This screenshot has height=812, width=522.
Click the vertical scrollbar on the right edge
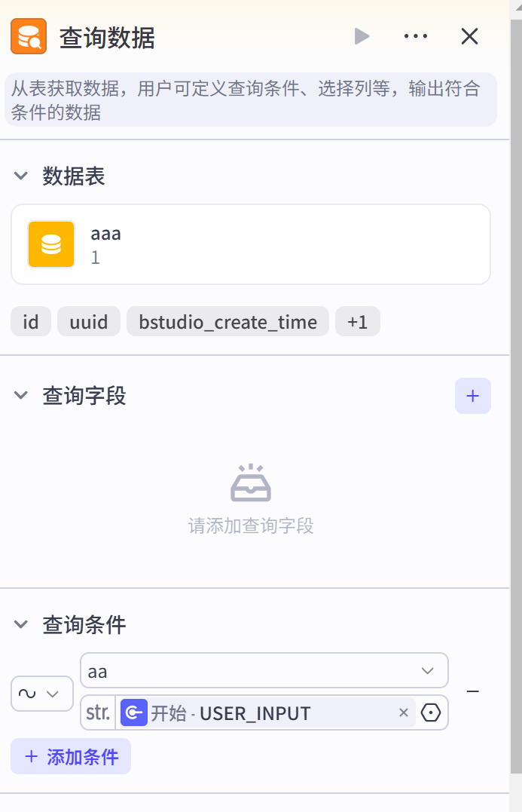517,377
